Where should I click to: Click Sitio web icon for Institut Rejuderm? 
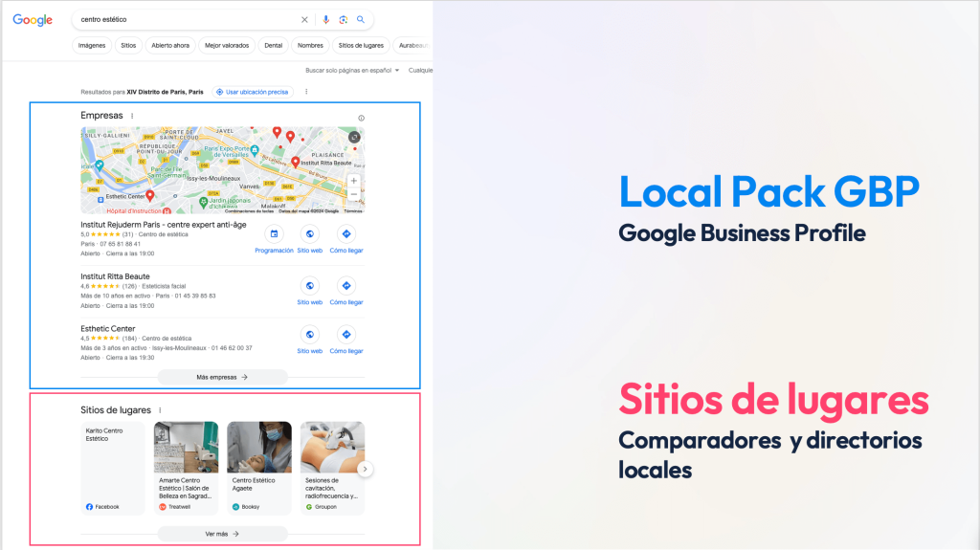tap(309, 233)
